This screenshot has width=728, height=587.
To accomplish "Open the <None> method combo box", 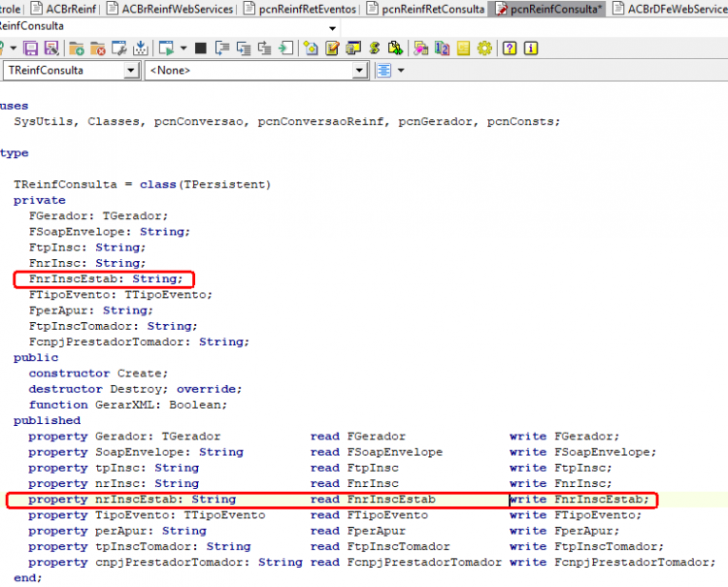I will point(359,71).
